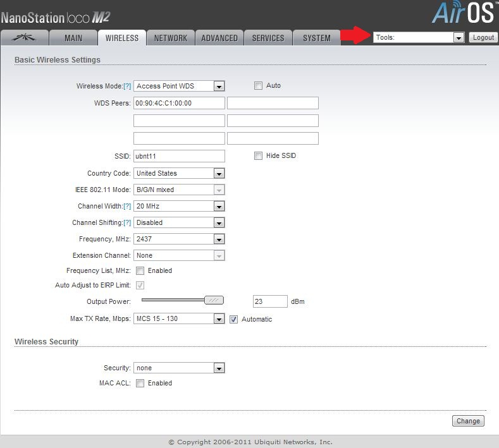This screenshot has height=448, width=499.
Task: Click the Channel Shifting help [?] link
Action: coord(127,222)
